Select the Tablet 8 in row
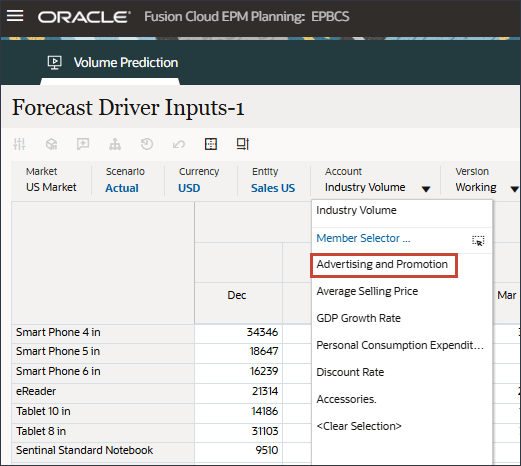Viewport: 521px width, 466px height. tap(103, 432)
